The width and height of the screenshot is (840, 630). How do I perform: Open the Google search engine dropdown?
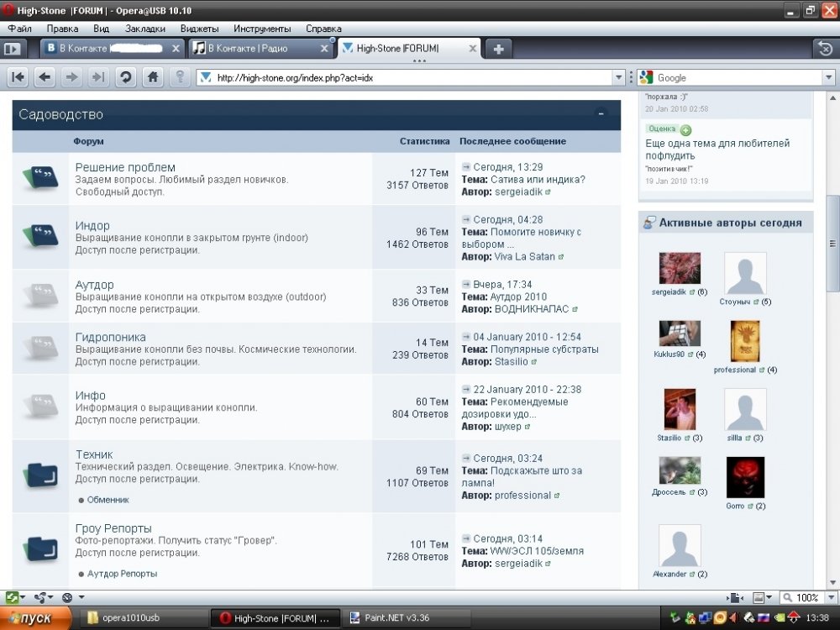click(x=829, y=77)
